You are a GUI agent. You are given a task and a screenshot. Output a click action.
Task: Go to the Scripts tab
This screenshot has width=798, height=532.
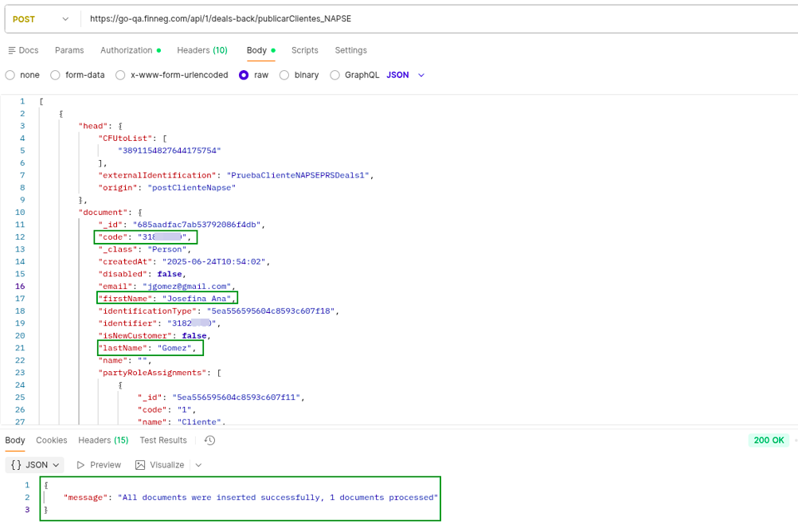point(304,50)
